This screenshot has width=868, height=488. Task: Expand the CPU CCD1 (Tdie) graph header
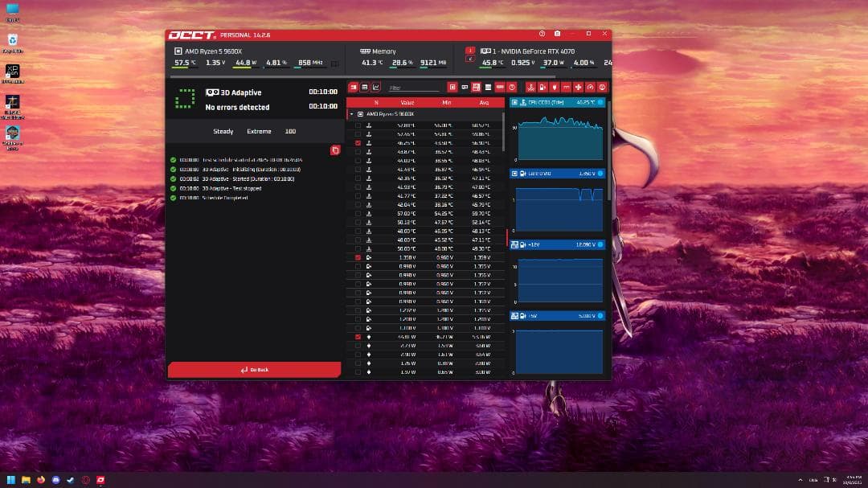pyautogui.click(x=559, y=102)
